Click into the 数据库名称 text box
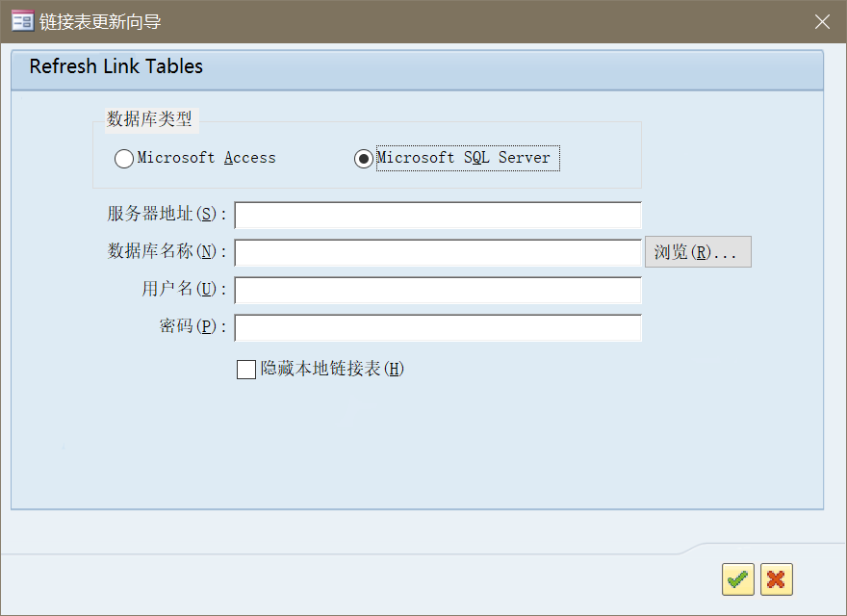Viewport: 847px width, 616px height. [x=438, y=253]
